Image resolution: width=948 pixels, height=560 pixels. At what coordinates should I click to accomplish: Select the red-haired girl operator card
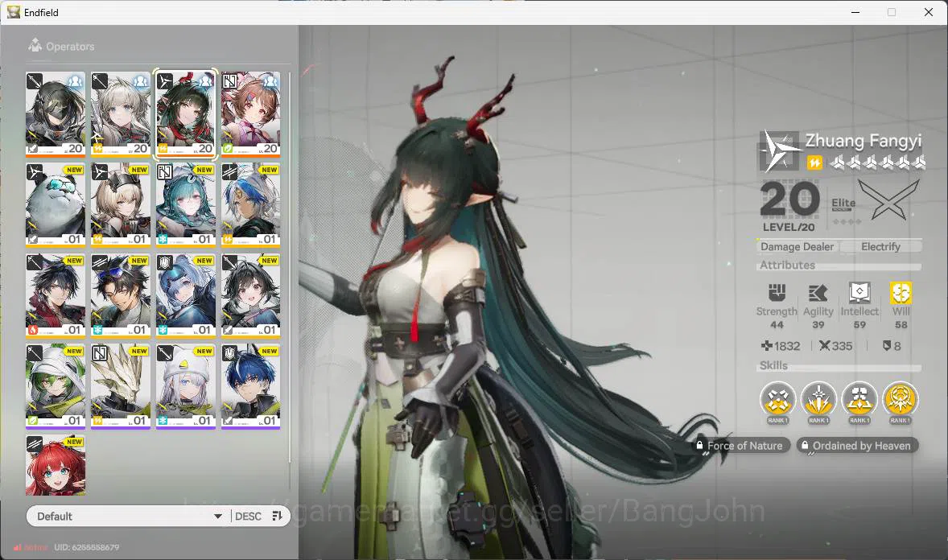pyautogui.click(x=56, y=465)
